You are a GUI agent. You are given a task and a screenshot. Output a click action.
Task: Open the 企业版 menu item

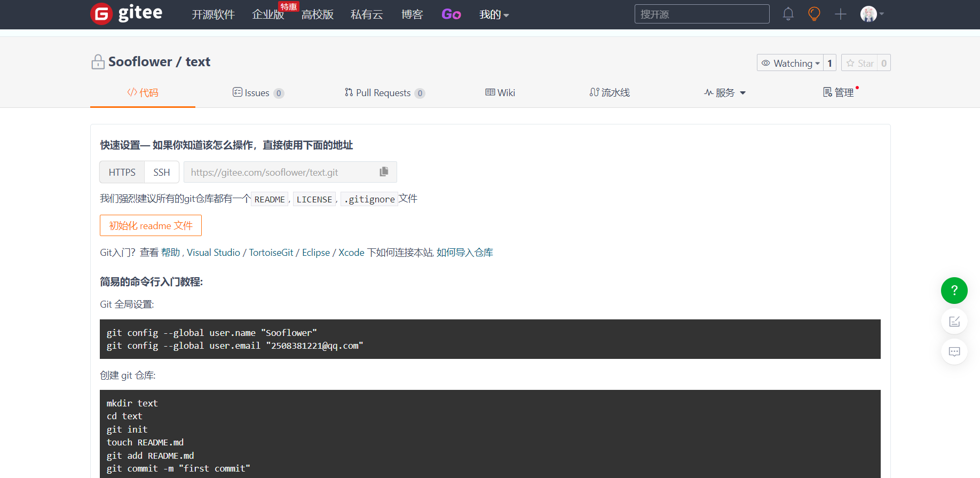point(268,14)
